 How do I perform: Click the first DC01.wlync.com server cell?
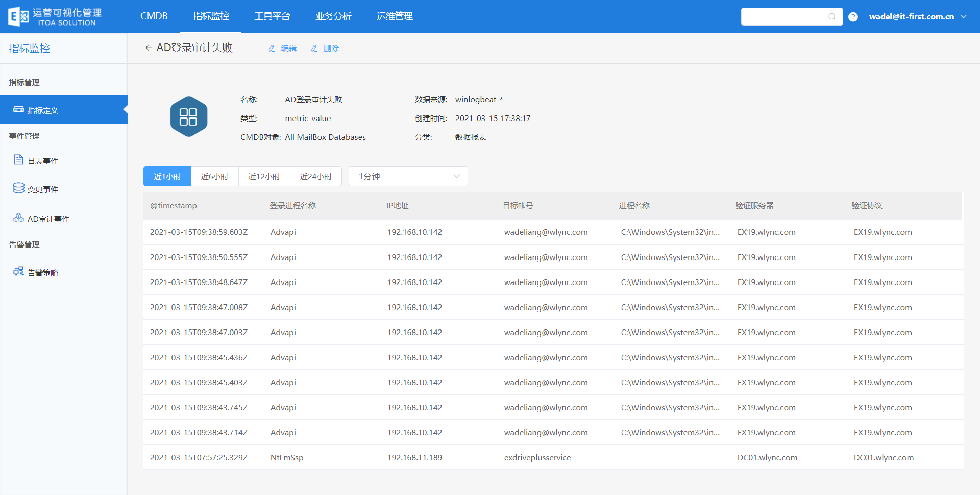pyautogui.click(x=767, y=457)
